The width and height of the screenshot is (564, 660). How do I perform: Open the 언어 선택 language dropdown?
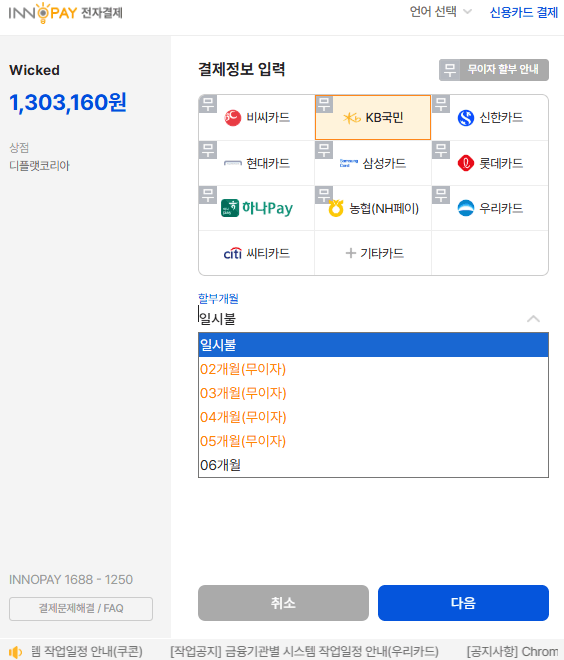(x=441, y=12)
